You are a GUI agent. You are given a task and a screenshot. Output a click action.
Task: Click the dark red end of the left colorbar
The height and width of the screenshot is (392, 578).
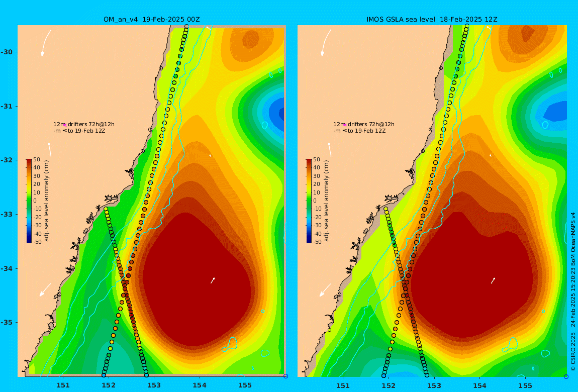pos(29,161)
